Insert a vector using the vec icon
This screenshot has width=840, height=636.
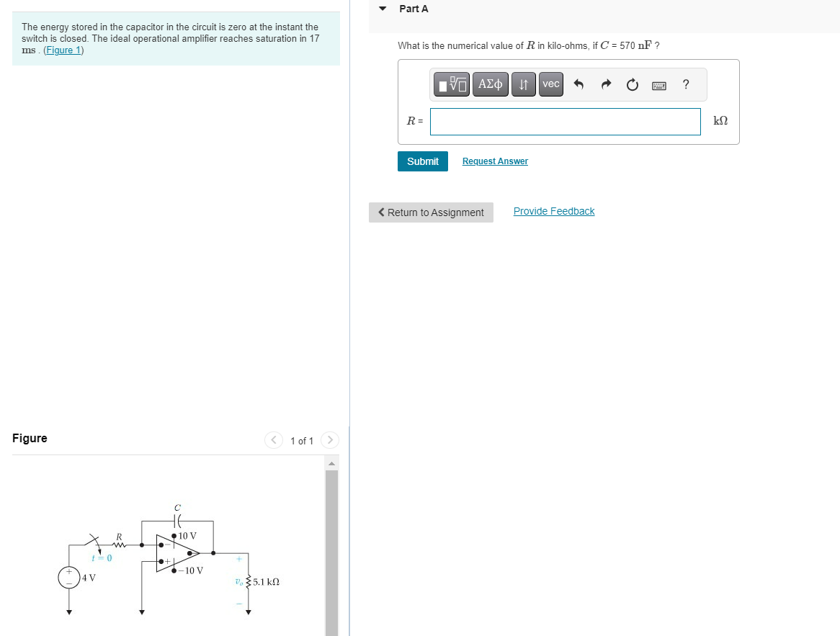[x=550, y=84]
